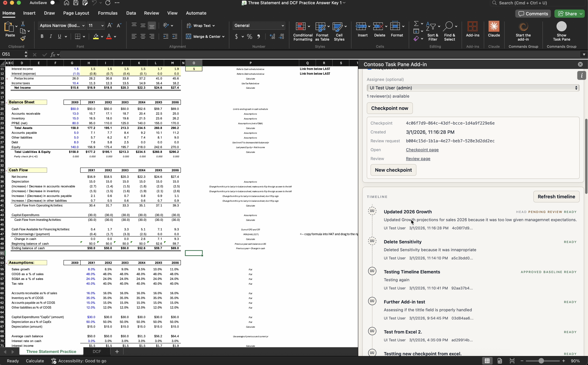Click fill color yellow swatch
This screenshot has height=365, width=588.
click(x=96, y=37)
